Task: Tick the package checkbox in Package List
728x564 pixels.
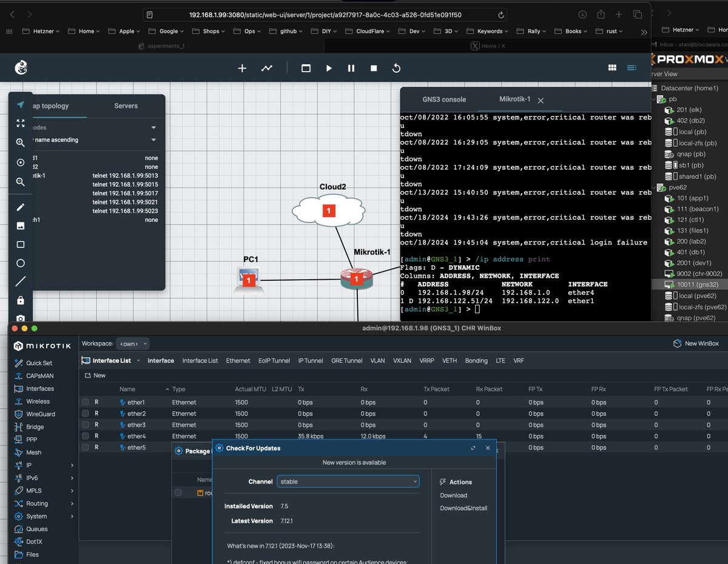Action: tap(178, 492)
